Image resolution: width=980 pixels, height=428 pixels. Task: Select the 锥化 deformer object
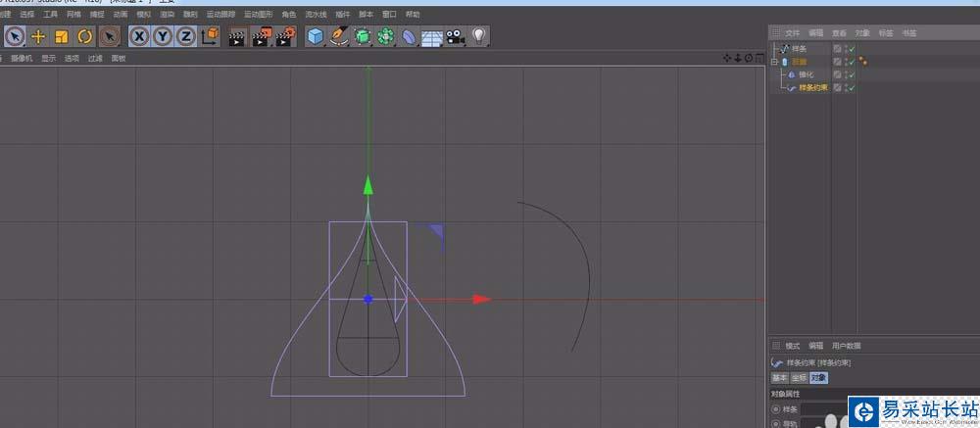806,74
